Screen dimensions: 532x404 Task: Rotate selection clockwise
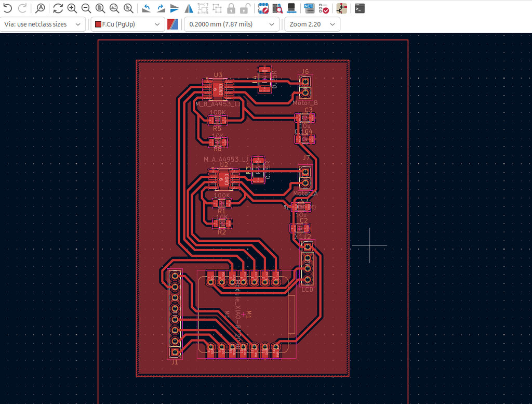(x=161, y=8)
